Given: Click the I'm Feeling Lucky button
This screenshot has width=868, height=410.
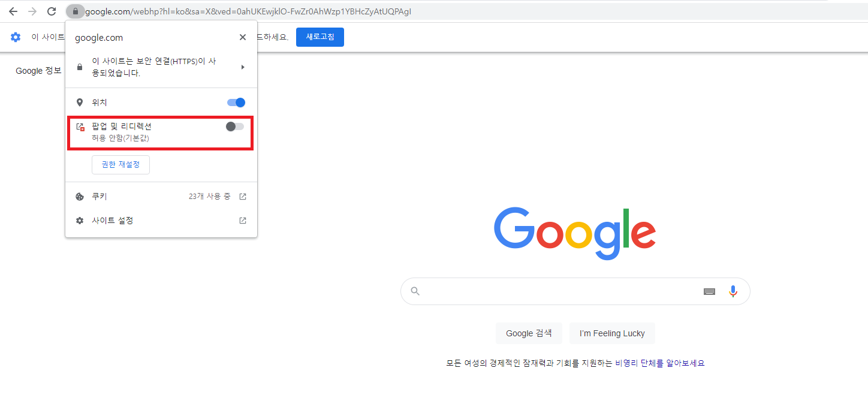Looking at the screenshot, I should (612, 333).
